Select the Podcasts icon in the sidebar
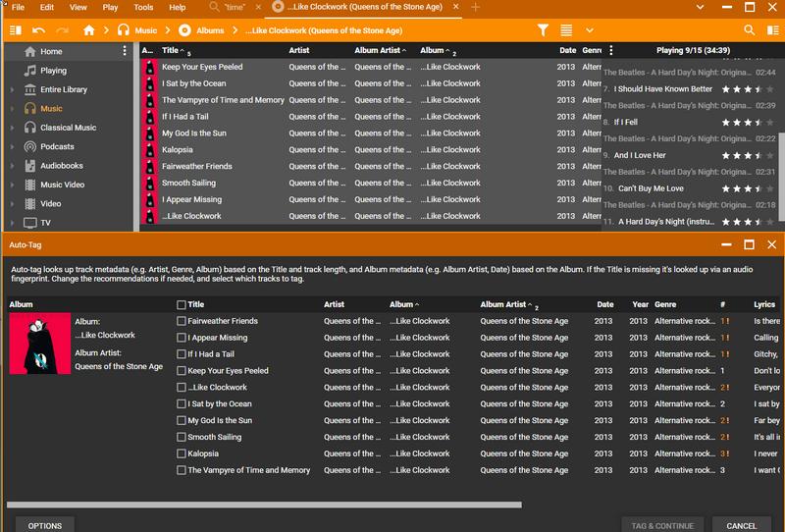This screenshot has width=785, height=532. (30, 147)
